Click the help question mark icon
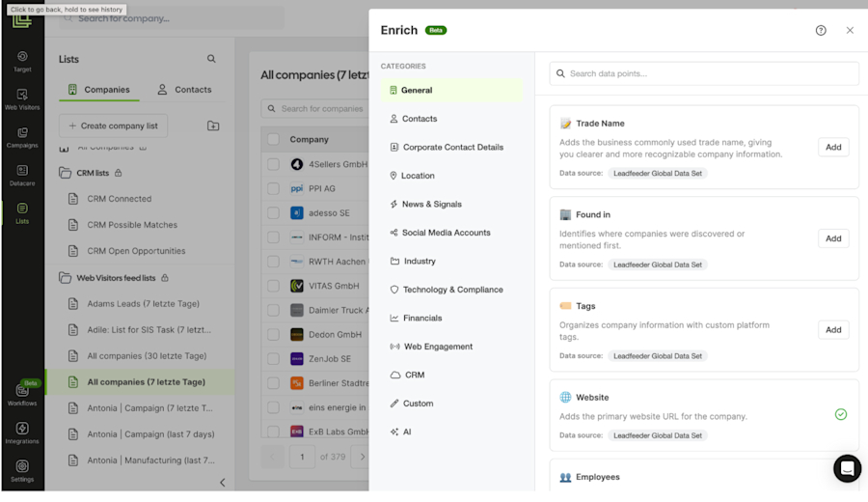This screenshot has height=502, width=868. pyautogui.click(x=821, y=31)
